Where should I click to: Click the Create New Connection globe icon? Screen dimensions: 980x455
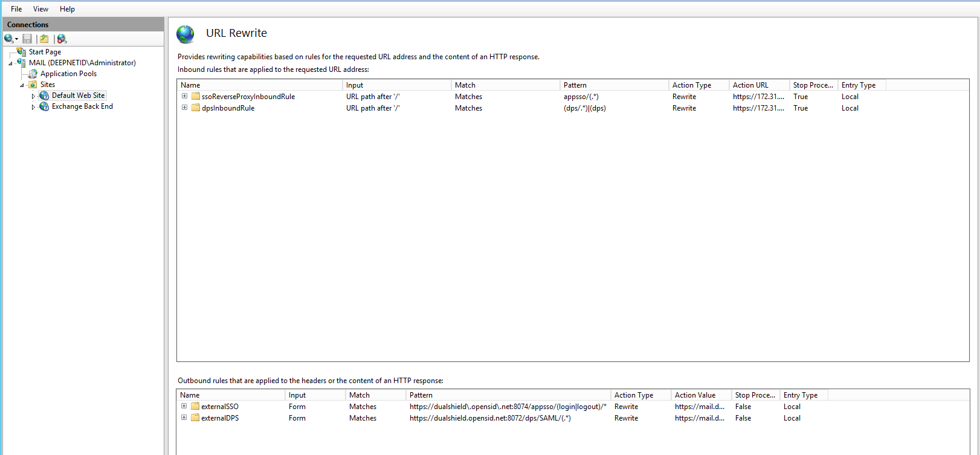[8, 39]
